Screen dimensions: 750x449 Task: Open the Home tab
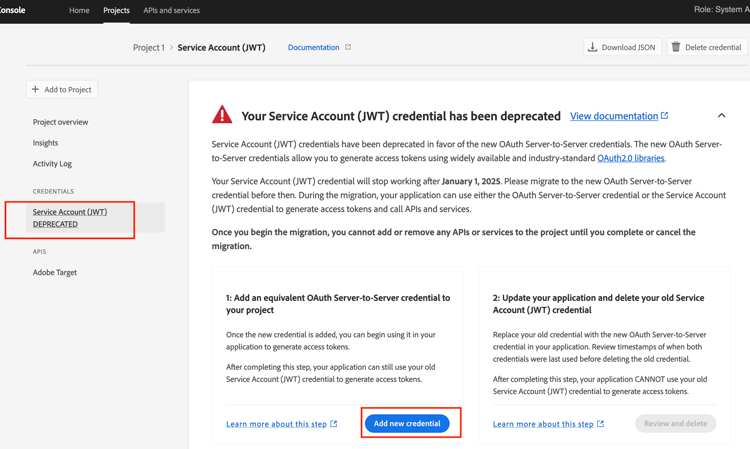79,10
